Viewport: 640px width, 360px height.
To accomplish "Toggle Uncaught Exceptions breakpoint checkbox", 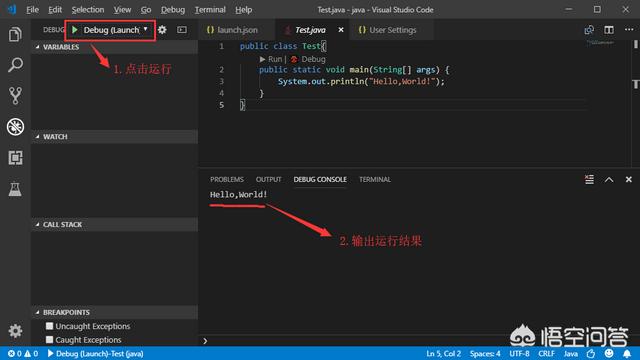I will (x=49, y=326).
